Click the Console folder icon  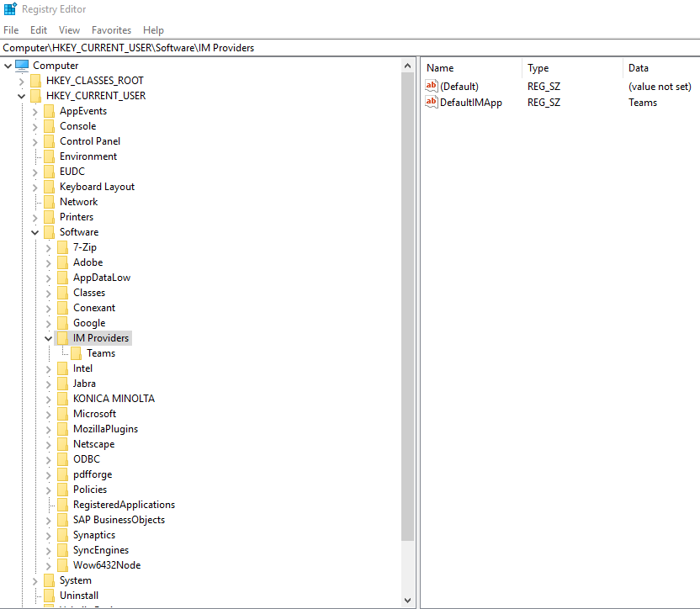point(49,126)
